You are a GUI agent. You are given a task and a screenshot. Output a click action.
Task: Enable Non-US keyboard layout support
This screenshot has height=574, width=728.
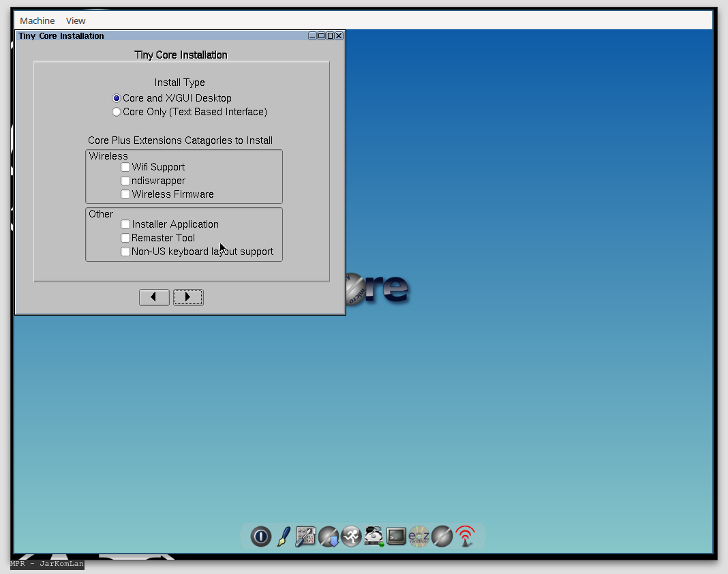coord(125,251)
